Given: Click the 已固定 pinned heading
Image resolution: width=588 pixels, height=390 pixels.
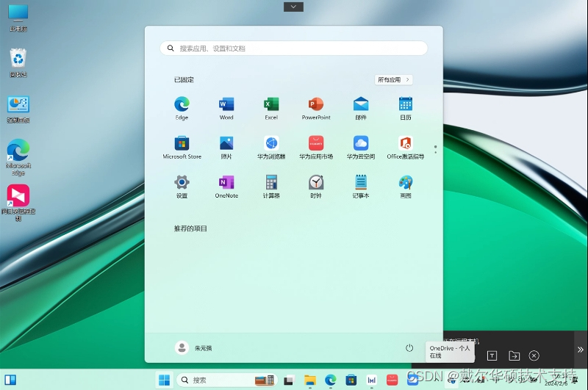Looking at the screenshot, I should pyautogui.click(x=184, y=80).
